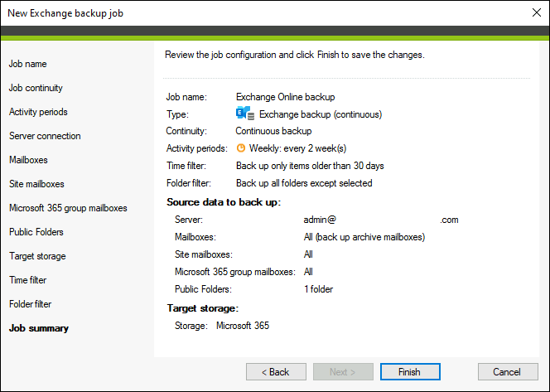Click the orange clock activity periods icon
The width and height of the screenshot is (550, 392).
240,148
